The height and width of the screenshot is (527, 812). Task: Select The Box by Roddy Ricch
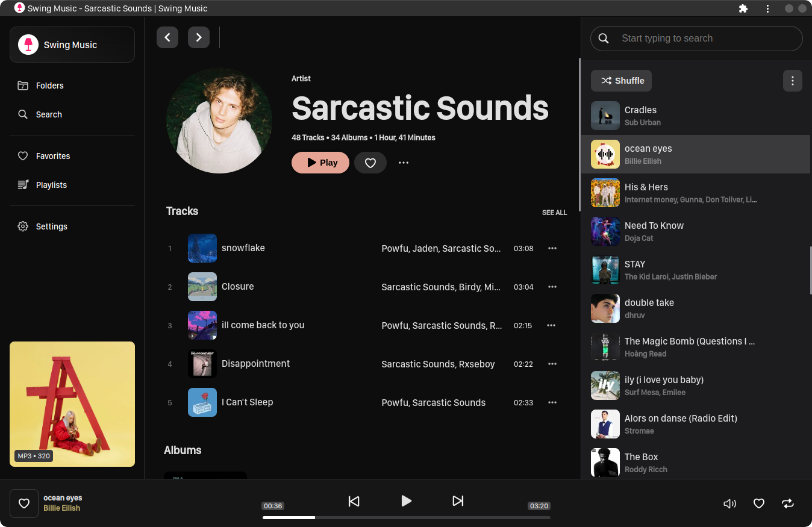pos(696,461)
